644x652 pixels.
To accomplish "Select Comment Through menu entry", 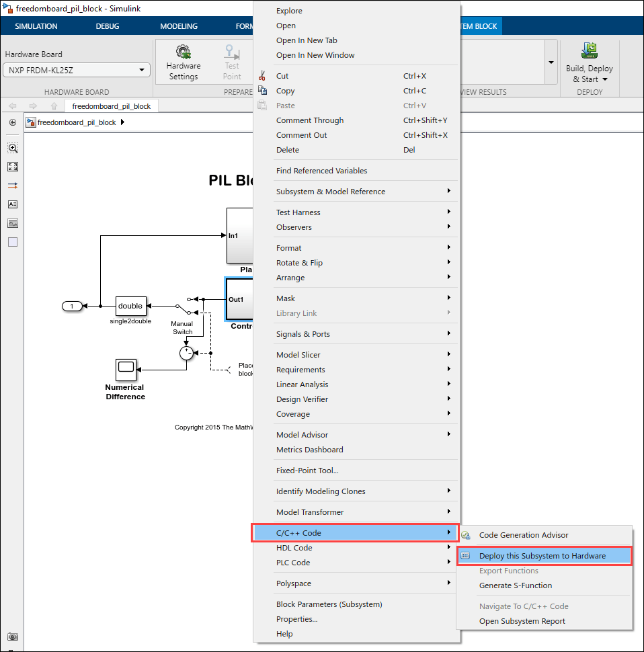I will click(310, 120).
